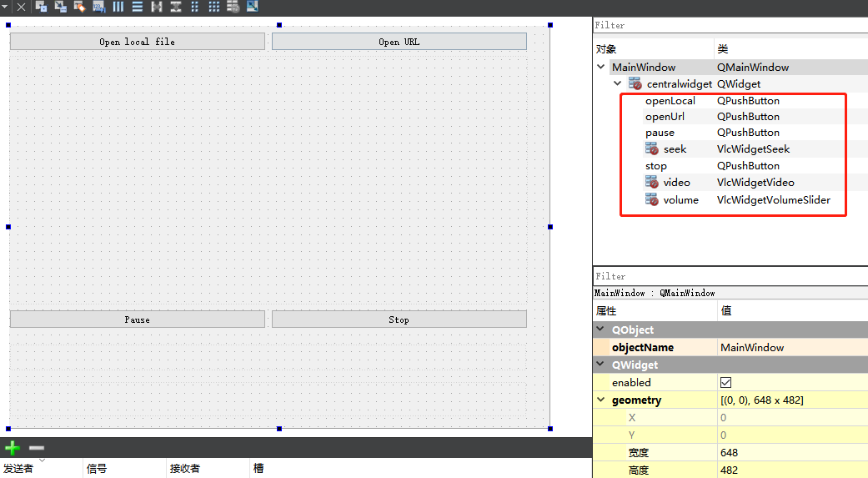Click the QMainWindow class cell
This screenshot has height=478, width=868.
point(753,67)
